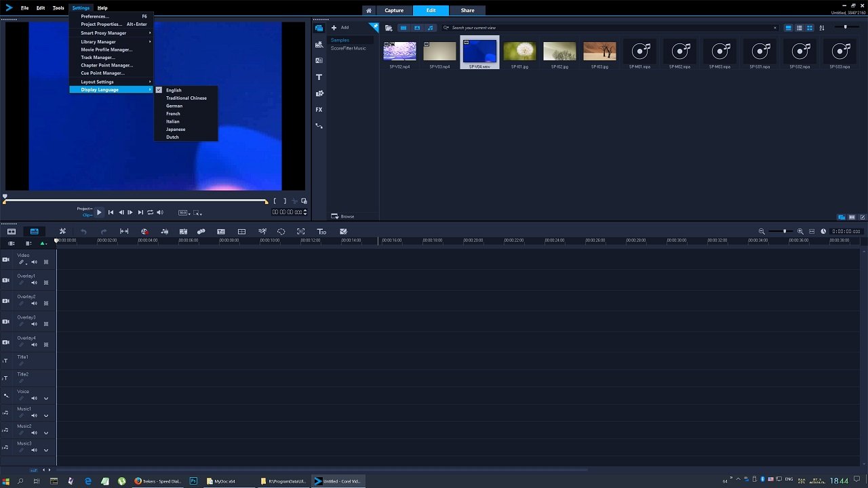Select the SP-I01.jpg dandelion thumbnail
Image resolution: width=868 pixels, height=488 pixels.
519,52
